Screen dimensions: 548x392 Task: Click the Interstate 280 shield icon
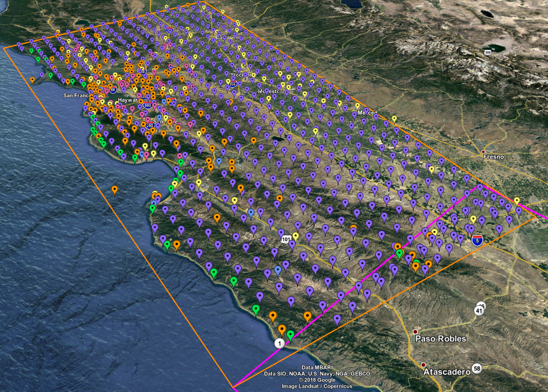tap(150, 125)
